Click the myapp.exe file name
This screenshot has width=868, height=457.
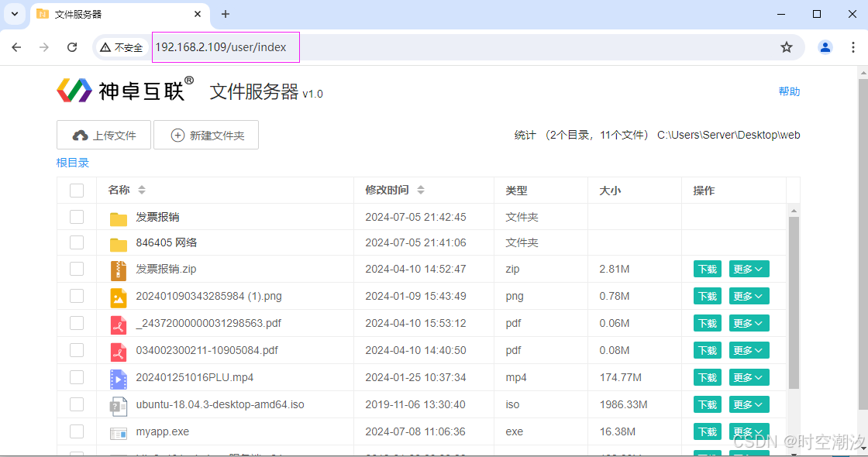[x=163, y=431]
